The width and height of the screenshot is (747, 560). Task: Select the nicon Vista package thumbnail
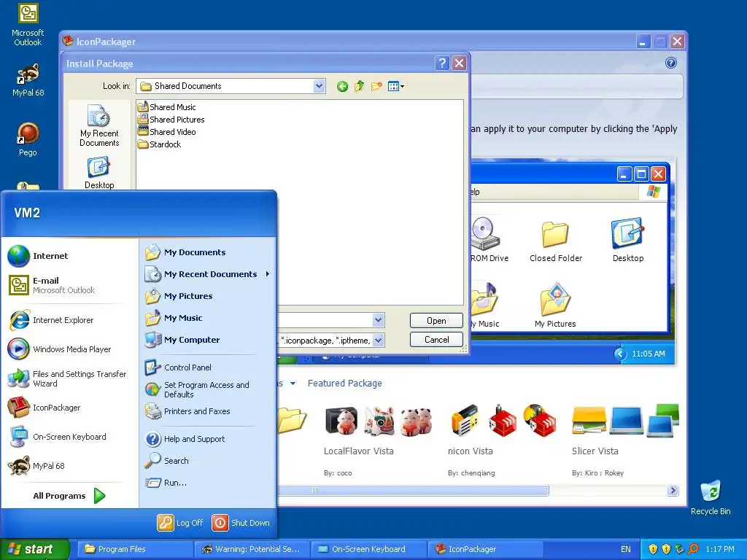coord(503,421)
